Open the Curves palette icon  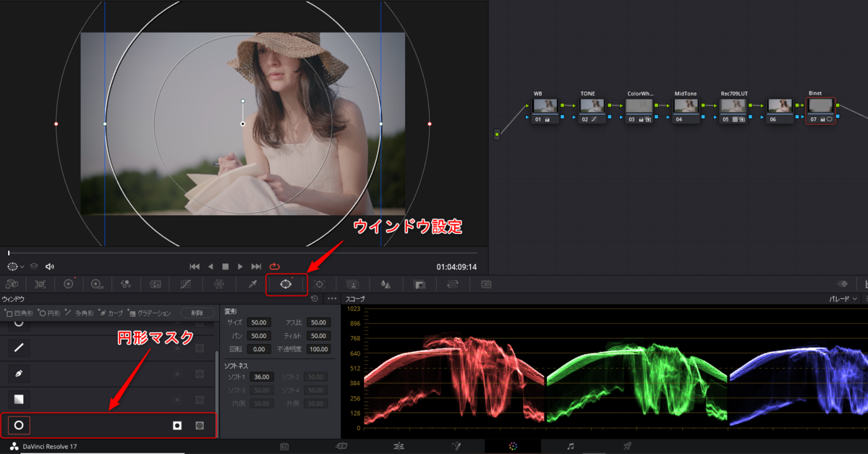point(185,285)
